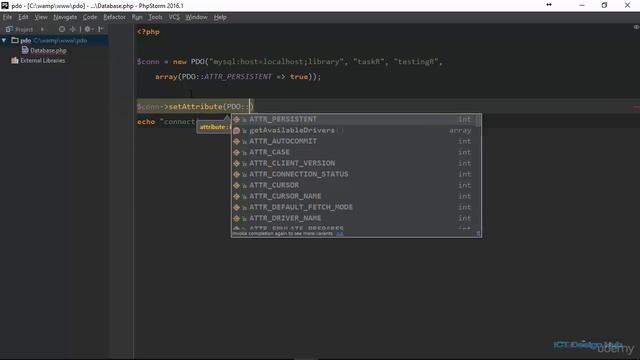The height and width of the screenshot is (360, 640).
Task: Choose ATTR_PERSISTENT from completion list
Action: point(353,119)
